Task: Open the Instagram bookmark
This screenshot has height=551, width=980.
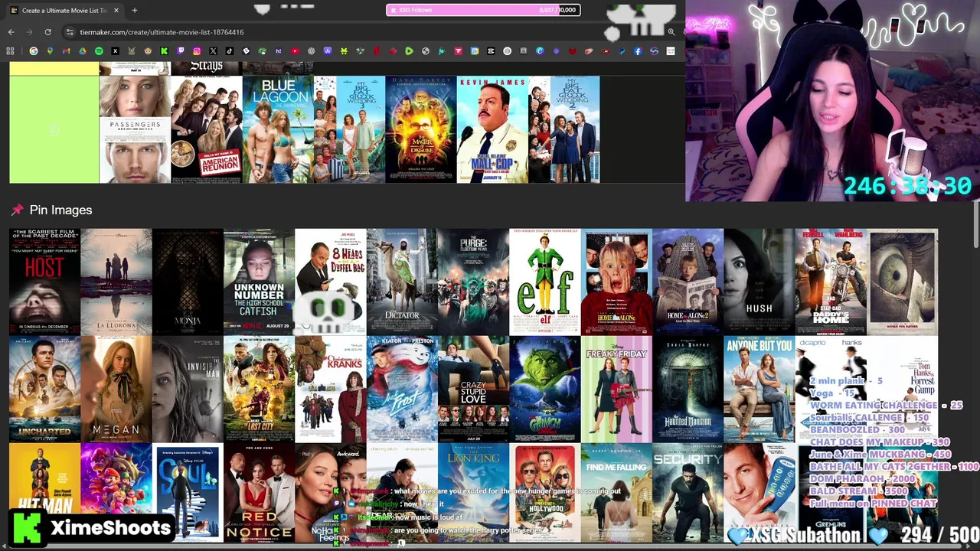Action: point(197,51)
